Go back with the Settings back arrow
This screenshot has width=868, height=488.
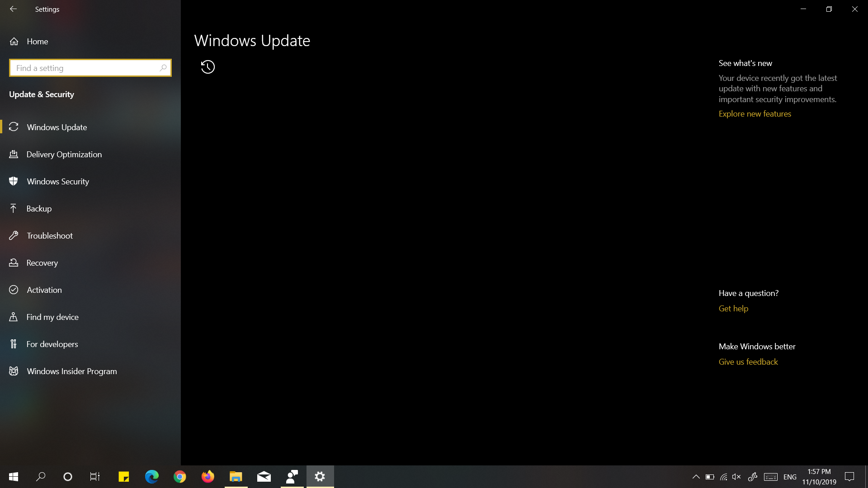[x=13, y=9]
